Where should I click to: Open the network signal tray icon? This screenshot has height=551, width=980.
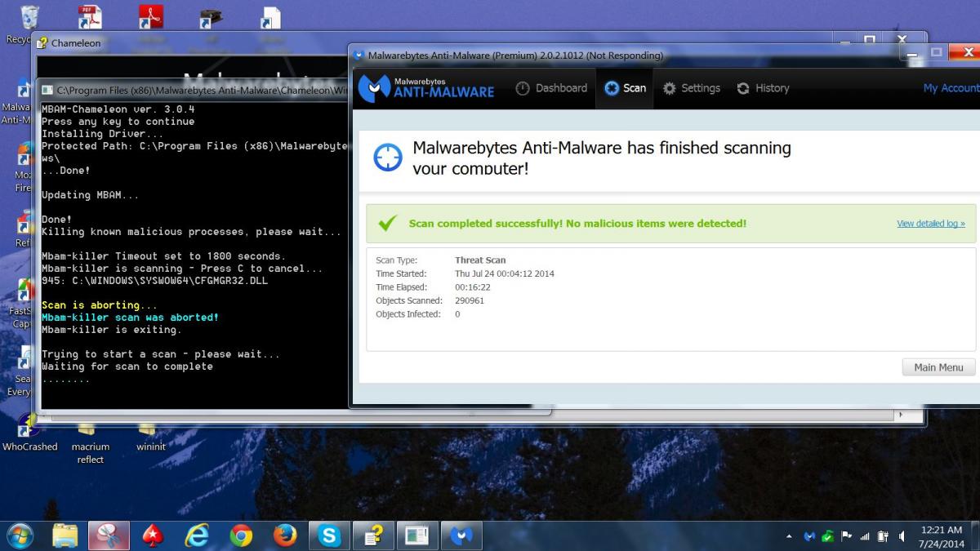pos(865,536)
